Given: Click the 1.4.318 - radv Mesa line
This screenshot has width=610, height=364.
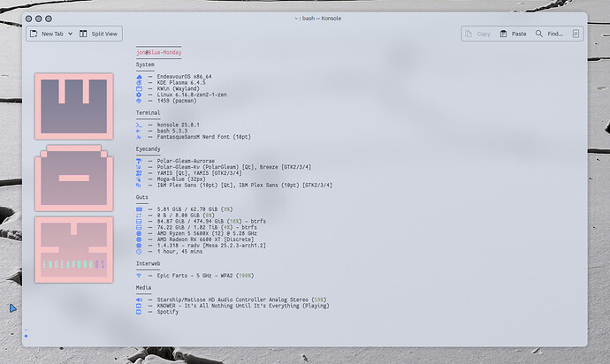Looking at the screenshot, I should point(211,246).
